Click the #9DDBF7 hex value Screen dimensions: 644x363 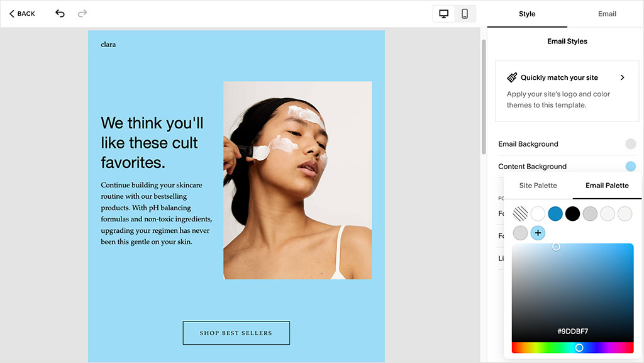[x=572, y=331]
